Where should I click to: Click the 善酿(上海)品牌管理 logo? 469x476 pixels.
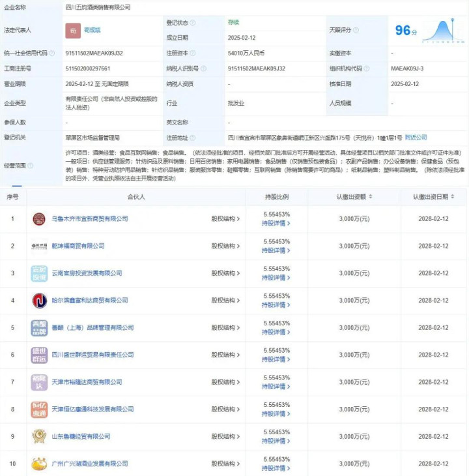39,327
